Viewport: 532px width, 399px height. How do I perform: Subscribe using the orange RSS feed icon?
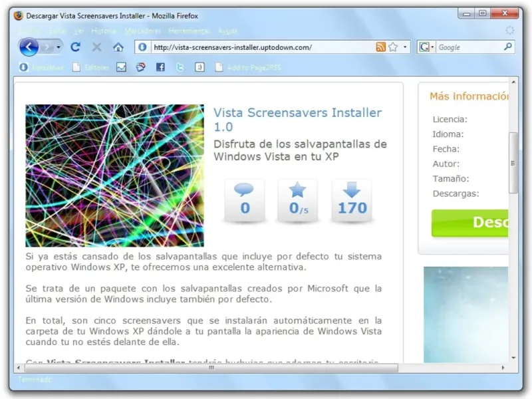click(x=380, y=47)
